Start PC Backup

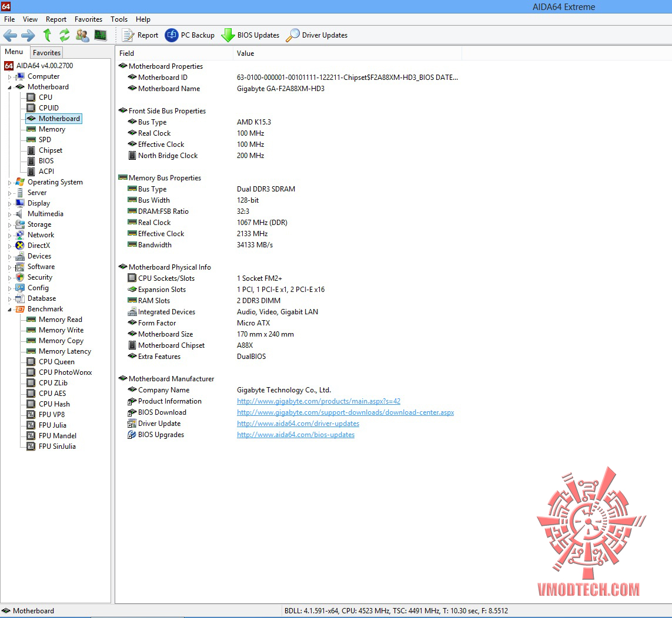point(190,35)
